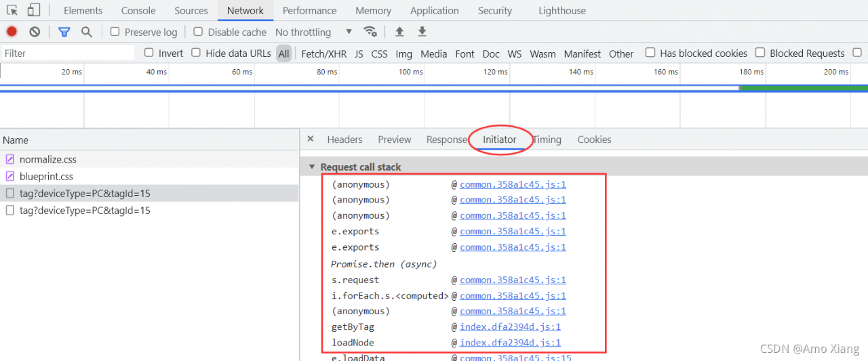Filter requests by JS
Screen dimensions: 868x361
[x=359, y=54]
